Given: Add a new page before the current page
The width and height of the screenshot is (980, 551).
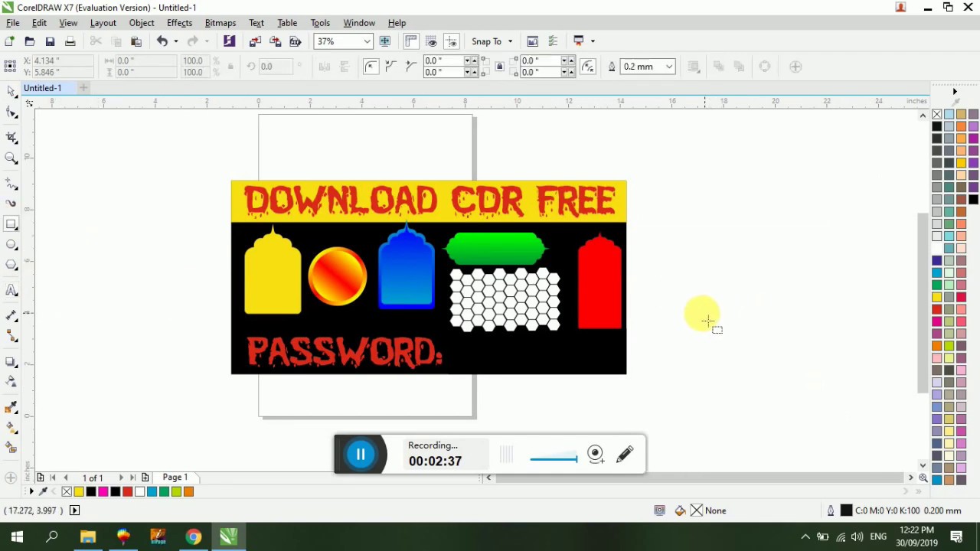Looking at the screenshot, I should click(x=40, y=478).
